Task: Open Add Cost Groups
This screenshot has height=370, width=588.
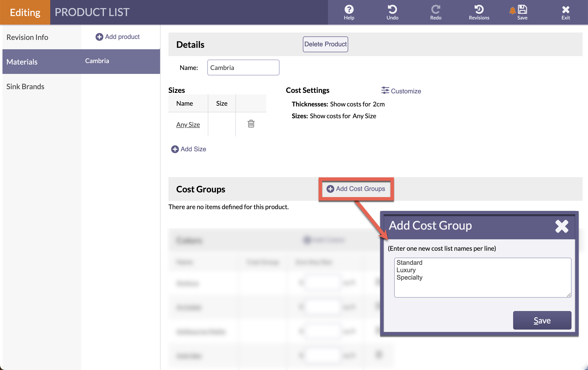Action: (x=356, y=189)
